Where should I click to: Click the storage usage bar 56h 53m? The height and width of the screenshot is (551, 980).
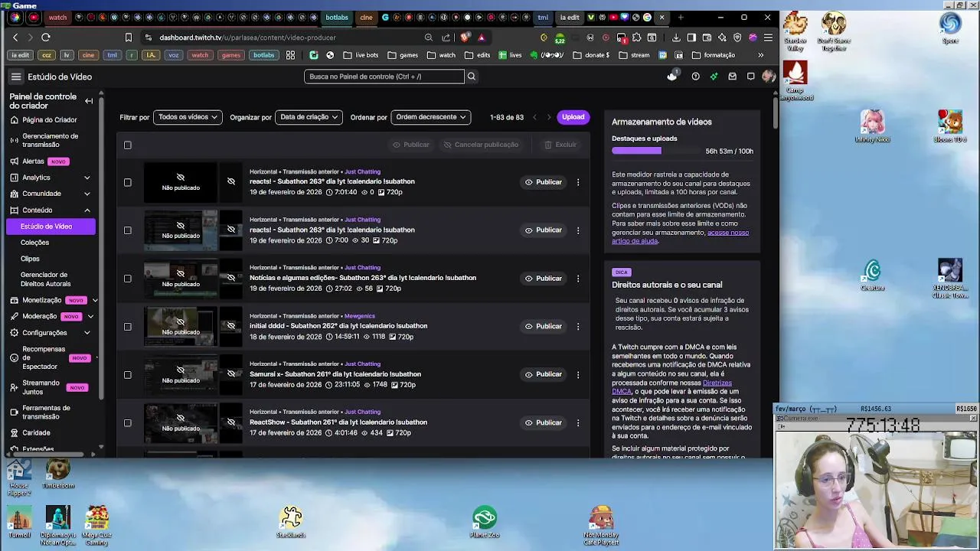[x=655, y=151]
